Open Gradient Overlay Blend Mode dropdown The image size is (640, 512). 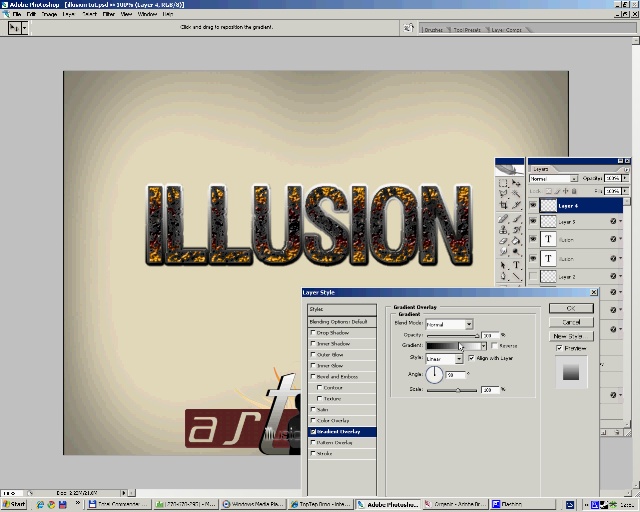click(469, 324)
